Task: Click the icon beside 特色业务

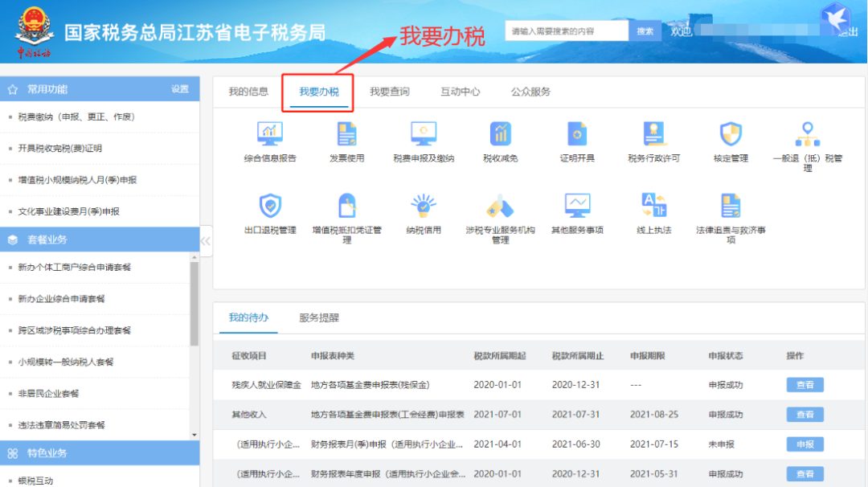Action: 13,453
